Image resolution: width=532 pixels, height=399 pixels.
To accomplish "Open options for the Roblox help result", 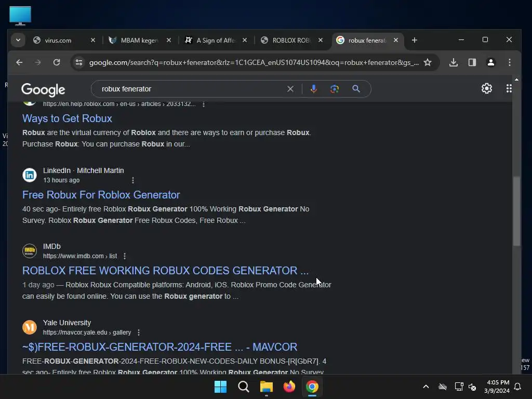I will [204, 104].
